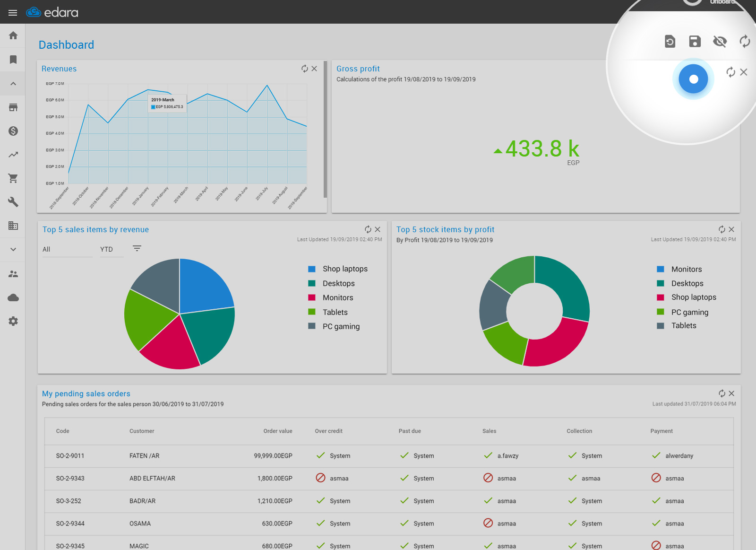Refresh the Revenues widget

(x=305, y=69)
